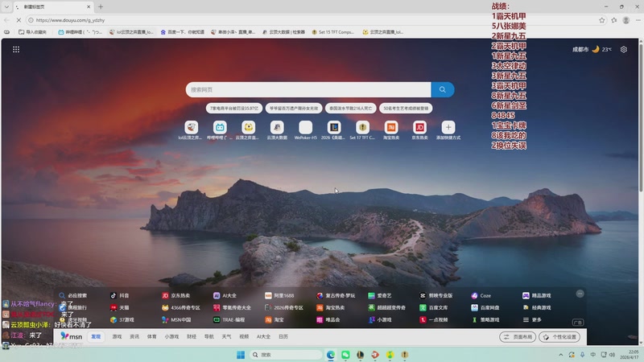Screen dimensions: 644x362
Task: Open the 唯品会 link in site list
Action: pyautogui.click(x=328, y=319)
